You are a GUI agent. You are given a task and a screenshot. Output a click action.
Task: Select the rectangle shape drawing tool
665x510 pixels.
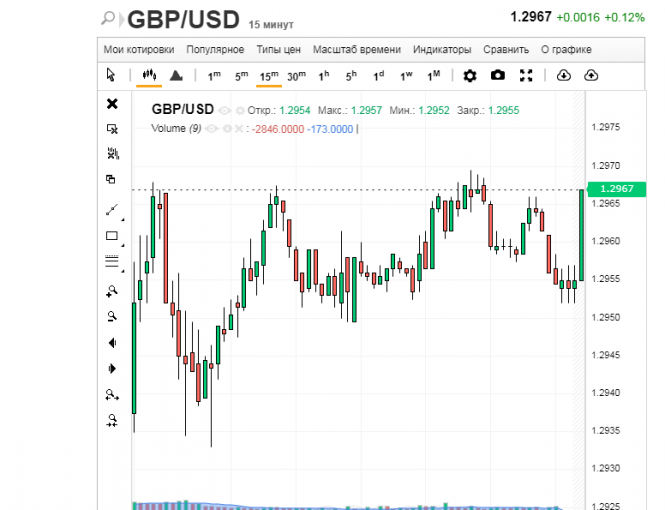(112, 236)
